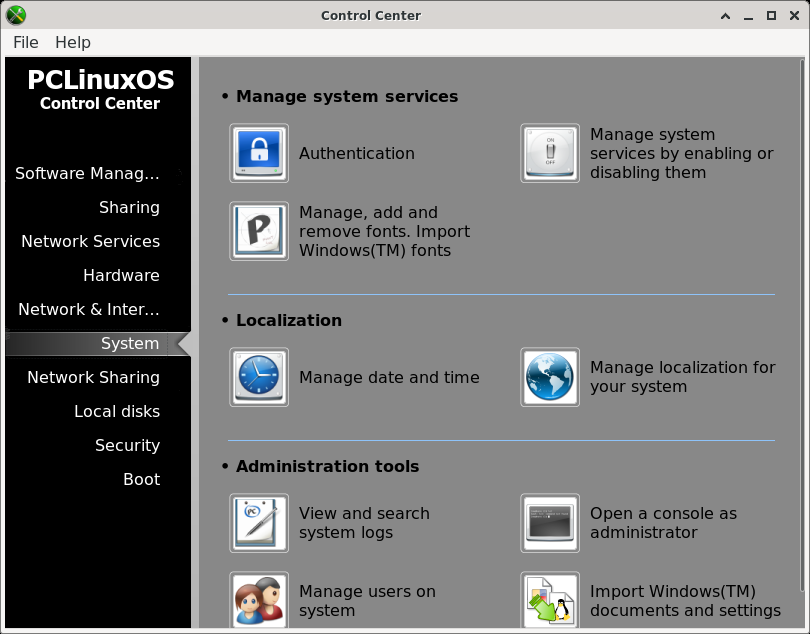Click 'Manage system services by enabling or disabling them'
The height and width of the screenshot is (634, 810).
(x=681, y=153)
